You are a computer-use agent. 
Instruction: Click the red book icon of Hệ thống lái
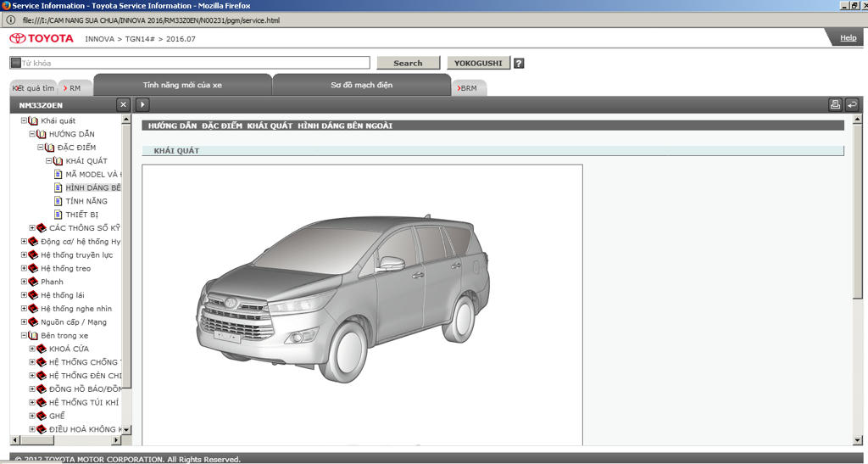point(33,295)
